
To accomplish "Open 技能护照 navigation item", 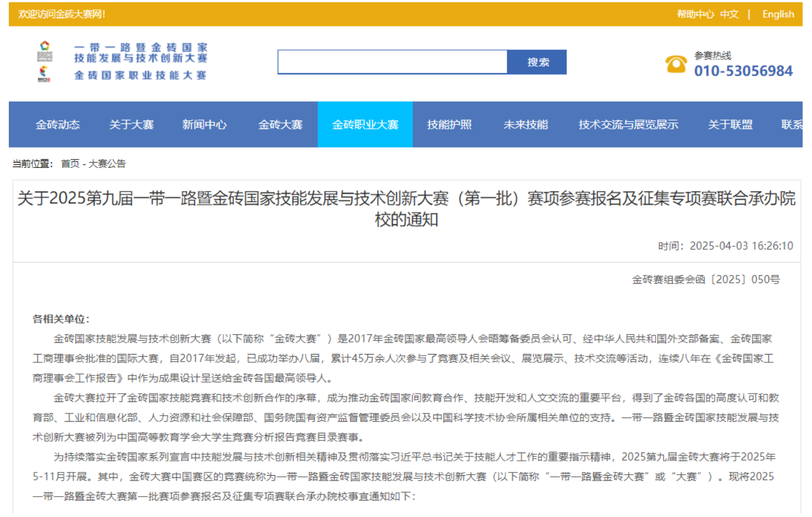I will pos(449,125).
